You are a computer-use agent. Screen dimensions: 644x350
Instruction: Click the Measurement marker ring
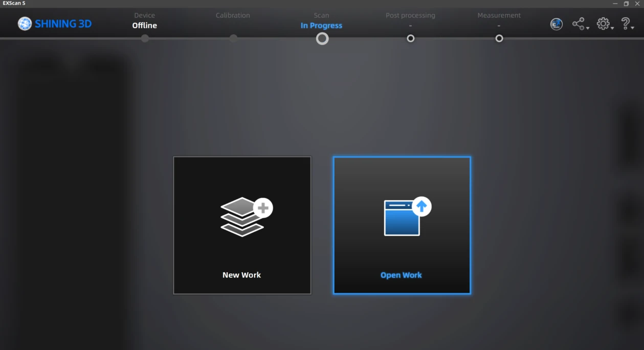click(499, 38)
